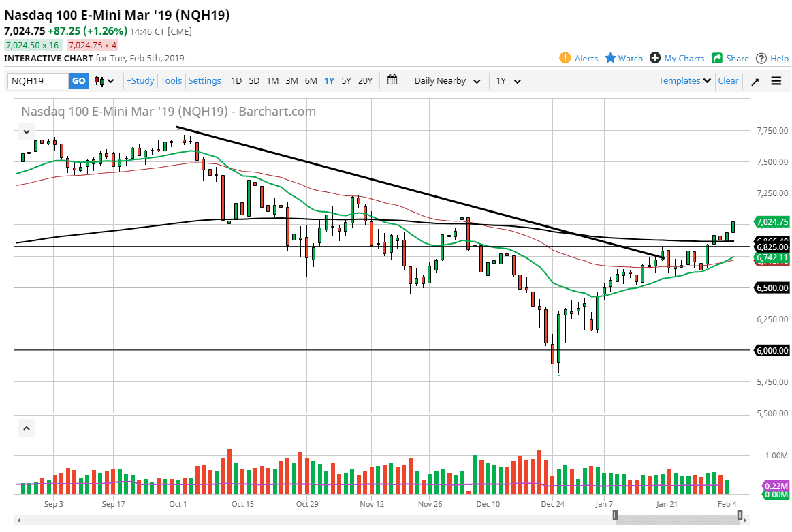The width and height of the screenshot is (792, 532).
Task: Open the Templates dropdown
Action: point(683,80)
